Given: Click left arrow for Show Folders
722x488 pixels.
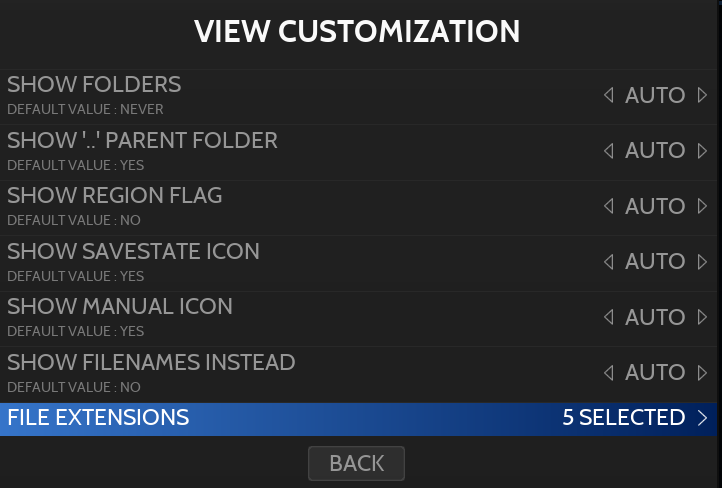Looking at the screenshot, I should 608,96.
